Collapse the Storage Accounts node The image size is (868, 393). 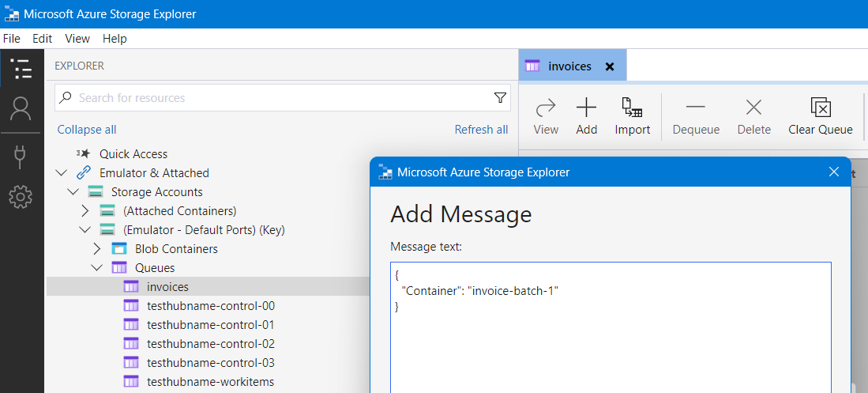[73, 192]
